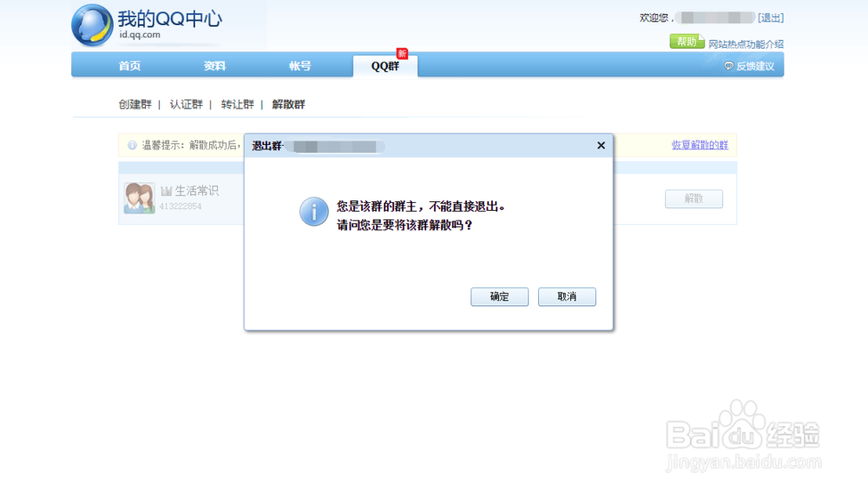Click the 解散 button for 生活常识 group

(694, 199)
